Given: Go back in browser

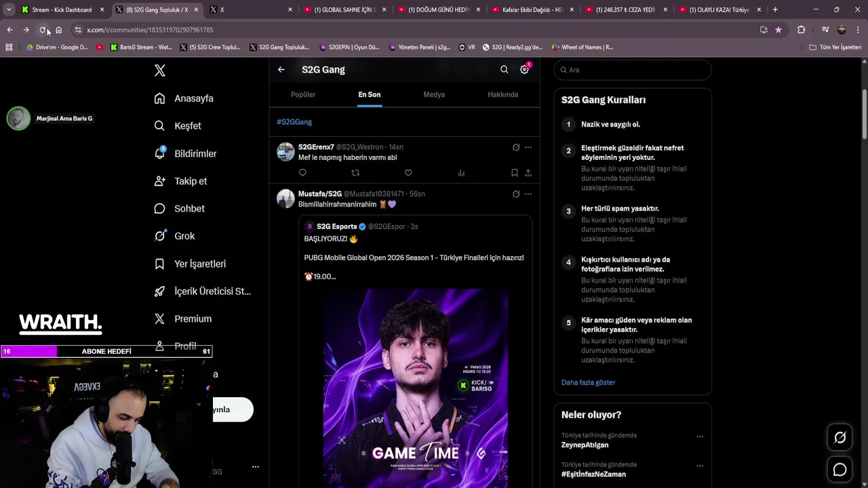Looking at the screenshot, I should coord(9,30).
